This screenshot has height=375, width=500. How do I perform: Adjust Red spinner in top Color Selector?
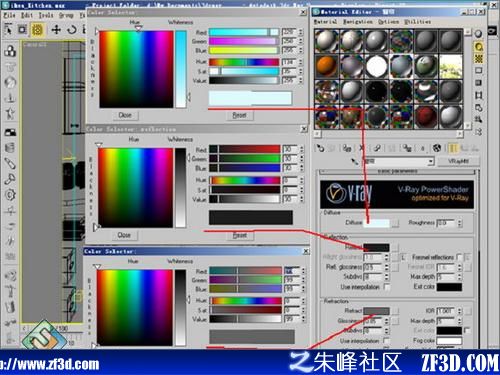pos(301,32)
